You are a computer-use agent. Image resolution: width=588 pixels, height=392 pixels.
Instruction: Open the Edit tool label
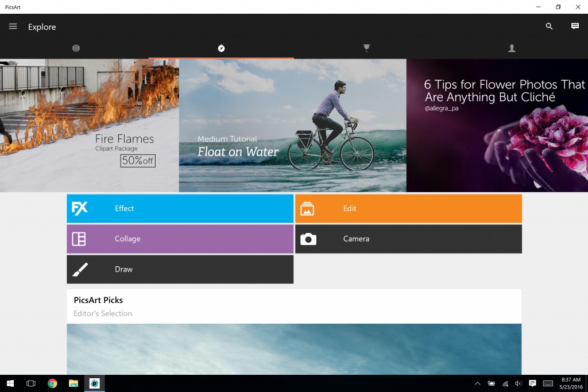(350, 208)
